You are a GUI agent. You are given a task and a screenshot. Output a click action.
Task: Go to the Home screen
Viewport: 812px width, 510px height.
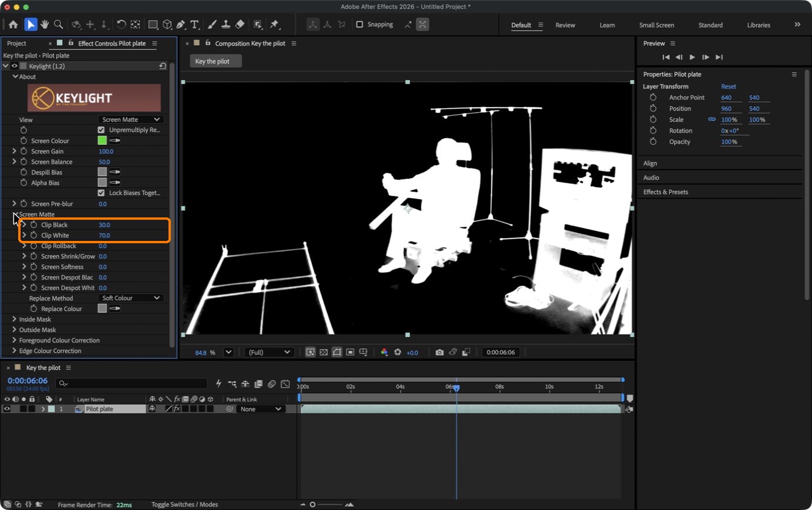pos(13,25)
